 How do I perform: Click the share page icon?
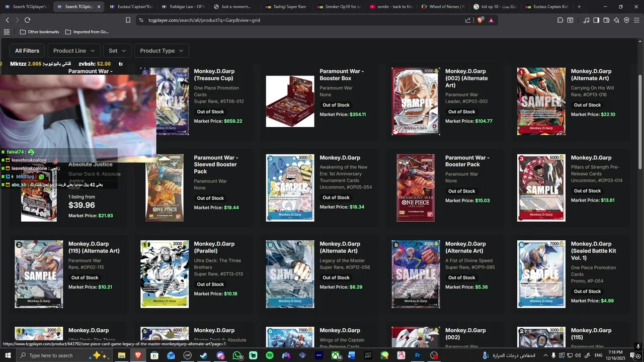(x=468, y=20)
